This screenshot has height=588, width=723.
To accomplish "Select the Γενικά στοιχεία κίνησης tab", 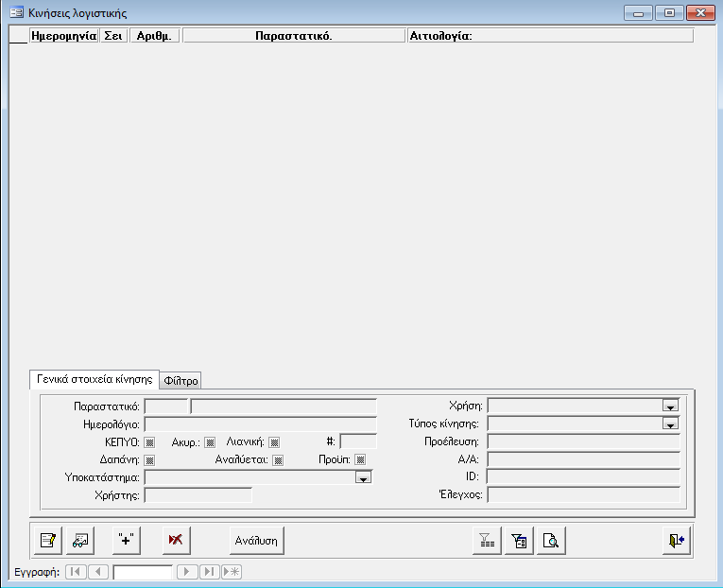I will pos(95,378).
